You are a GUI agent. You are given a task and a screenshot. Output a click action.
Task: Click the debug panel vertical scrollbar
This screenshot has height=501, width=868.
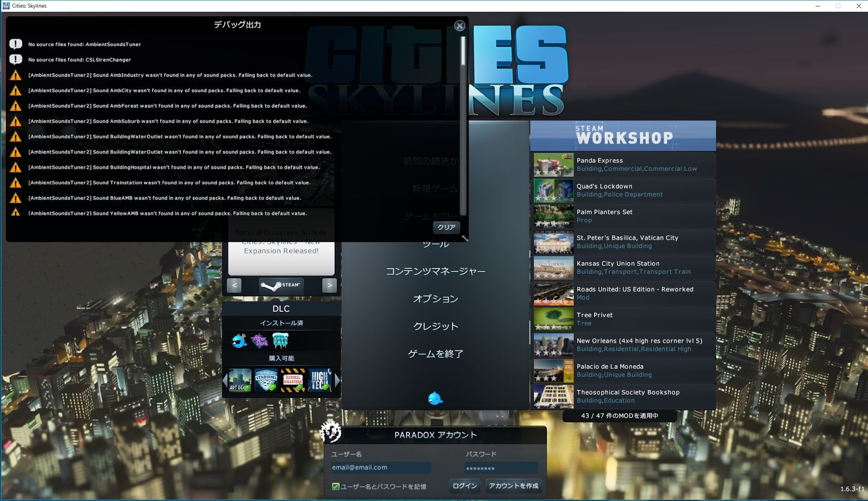tap(463, 125)
